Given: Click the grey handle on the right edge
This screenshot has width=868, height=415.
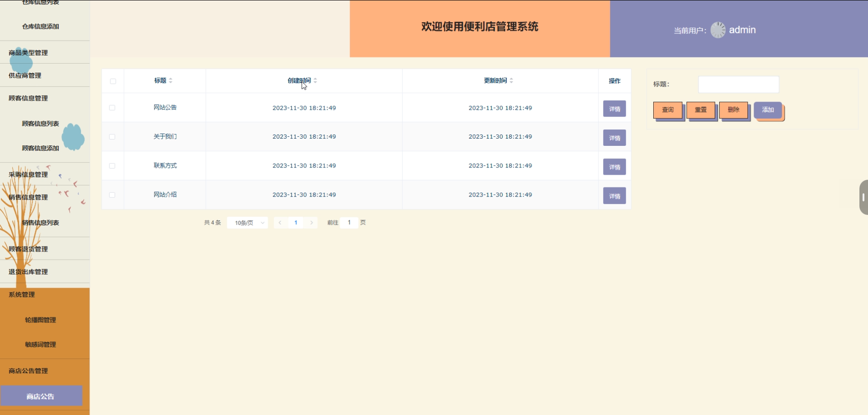Looking at the screenshot, I should click(863, 197).
